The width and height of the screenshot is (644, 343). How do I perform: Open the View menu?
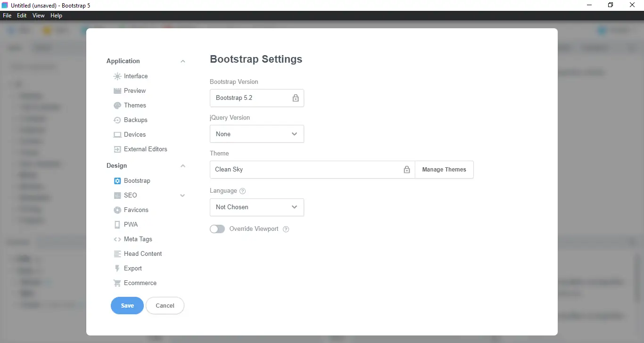point(38,15)
